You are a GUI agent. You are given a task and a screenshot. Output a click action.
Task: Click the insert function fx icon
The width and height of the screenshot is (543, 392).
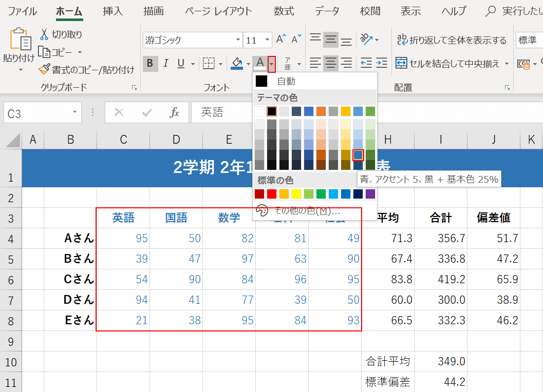click(175, 112)
